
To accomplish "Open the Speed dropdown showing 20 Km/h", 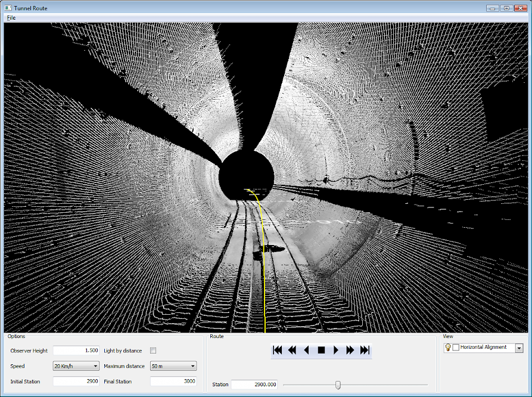I will point(76,366).
